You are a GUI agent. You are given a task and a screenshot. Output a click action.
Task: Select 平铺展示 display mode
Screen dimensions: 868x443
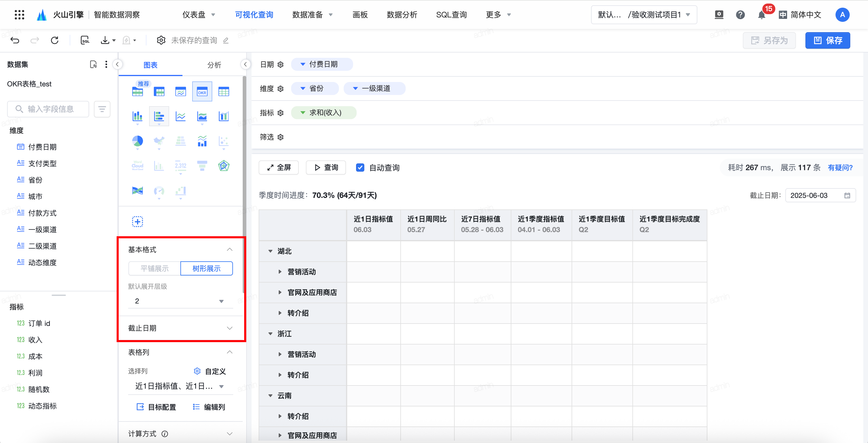tap(155, 269)
